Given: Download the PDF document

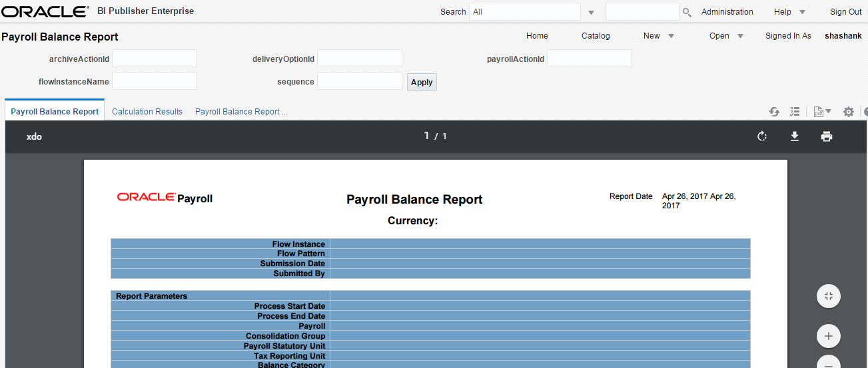Looking at the screenshot, I should pyautogui.click(x=794, y=136).
